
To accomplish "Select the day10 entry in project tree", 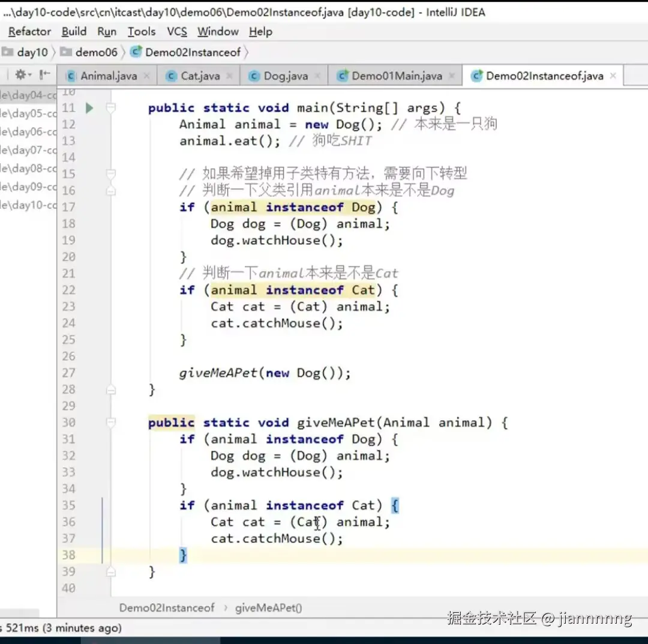I will (x=28, y=205).
